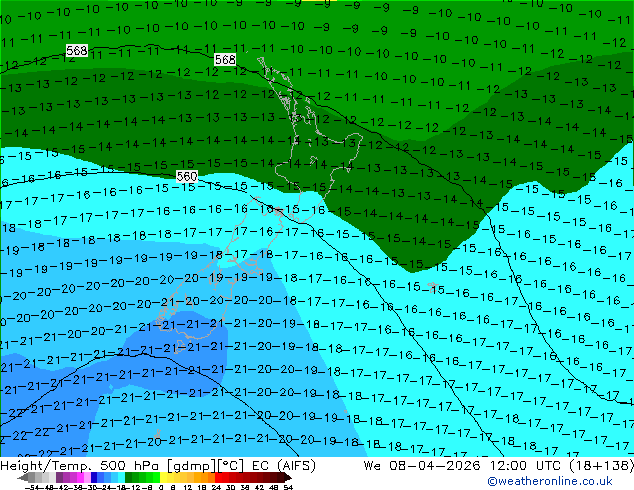This screenshot has height=490, width=634.
Task: Click the dark blue swatch in the legend
Action: point(94,477)
